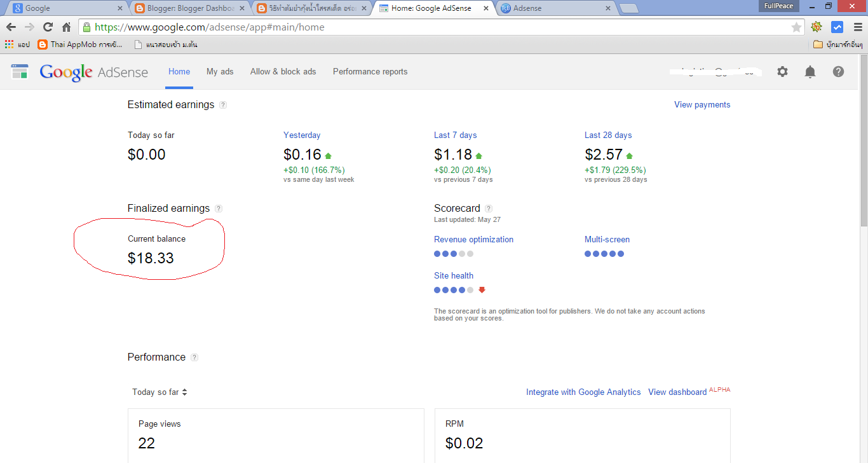The image size is (868, 463).
Task: Open Allow & block ads tab
Action: (x=283, y=72)
